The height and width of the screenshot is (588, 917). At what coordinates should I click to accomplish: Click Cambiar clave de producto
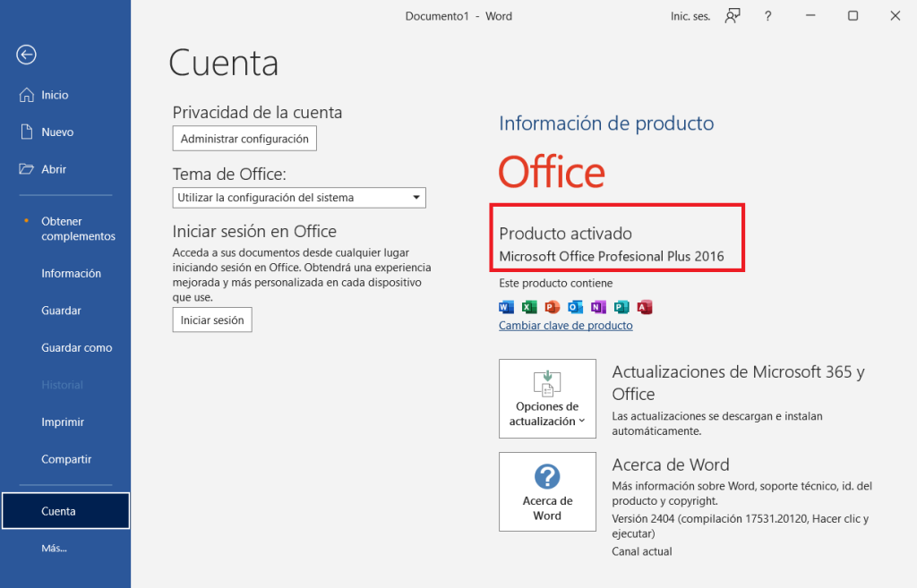pyautogui.click(x=565, y=326)
